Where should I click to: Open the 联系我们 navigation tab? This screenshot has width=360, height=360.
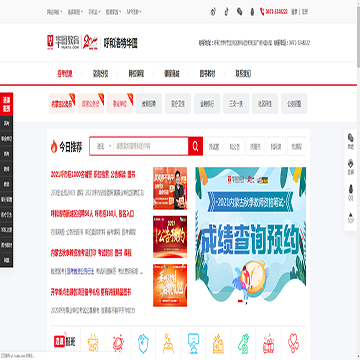(x=243, y=74)
